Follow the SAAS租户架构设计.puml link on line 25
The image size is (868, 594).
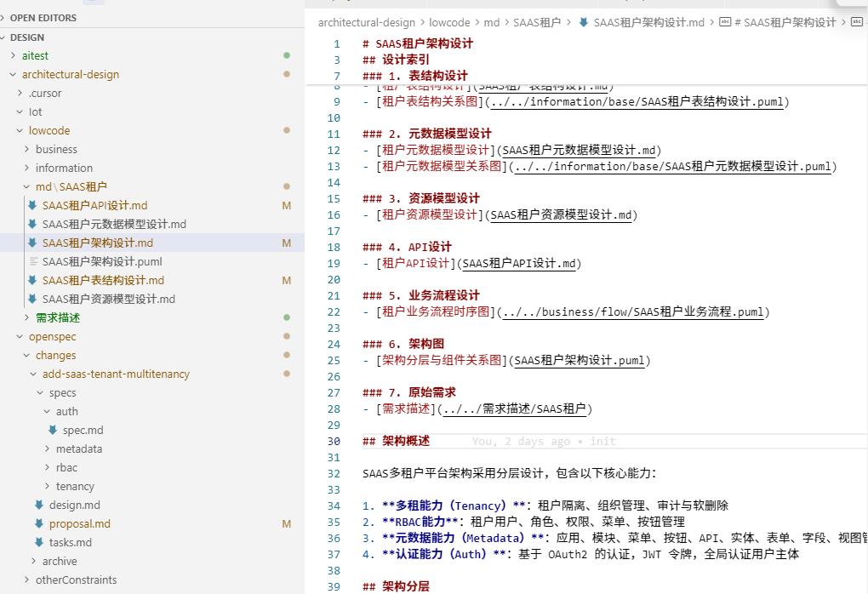[x=579, y=360]
